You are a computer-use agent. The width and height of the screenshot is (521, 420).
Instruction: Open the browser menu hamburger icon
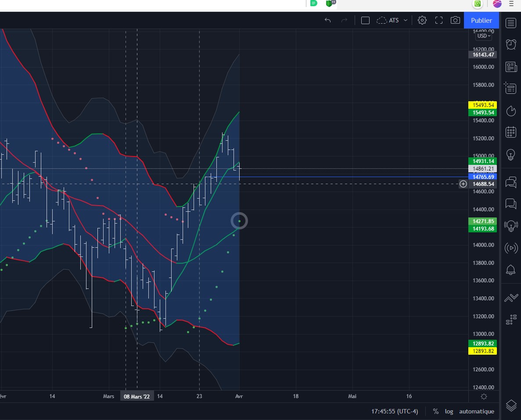coord(511,4)
